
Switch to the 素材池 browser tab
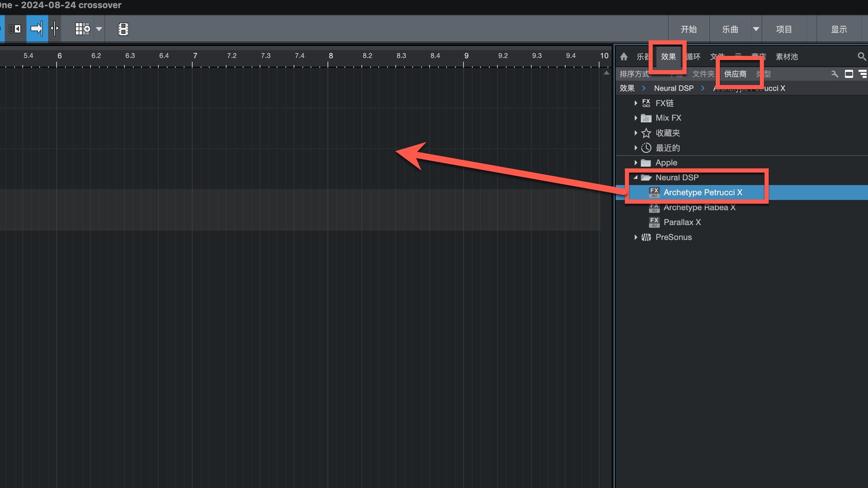[x=787, y=56]
